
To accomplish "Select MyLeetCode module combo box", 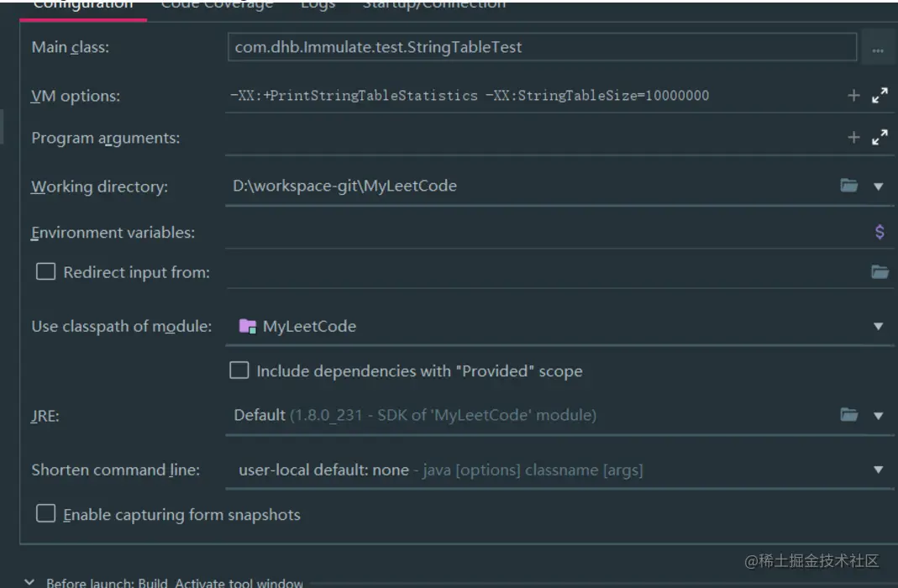I will [x=559, y=327].
